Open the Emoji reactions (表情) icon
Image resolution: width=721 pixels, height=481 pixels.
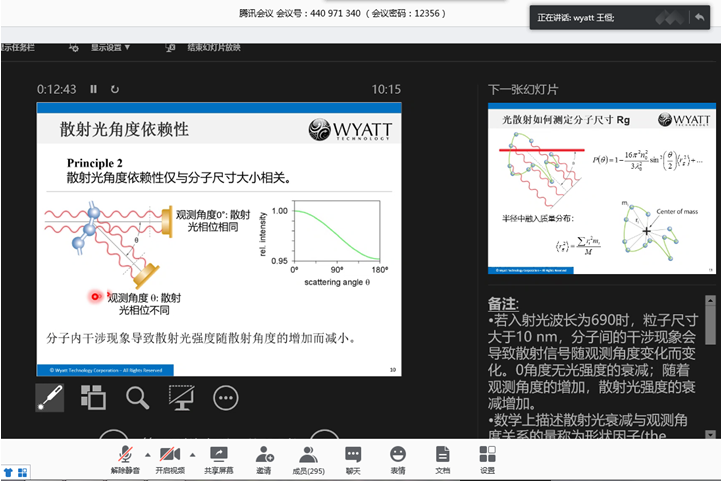pos(398,459)
